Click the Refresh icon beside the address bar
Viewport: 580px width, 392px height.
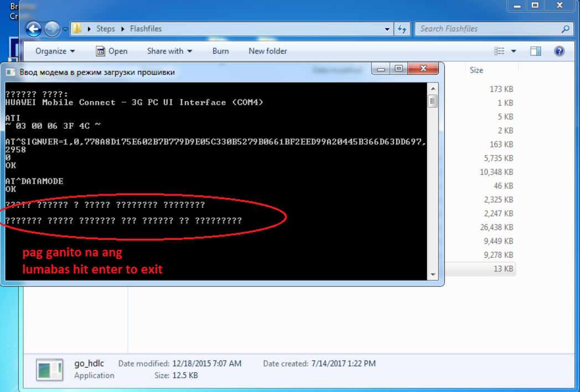click(401, 29)
